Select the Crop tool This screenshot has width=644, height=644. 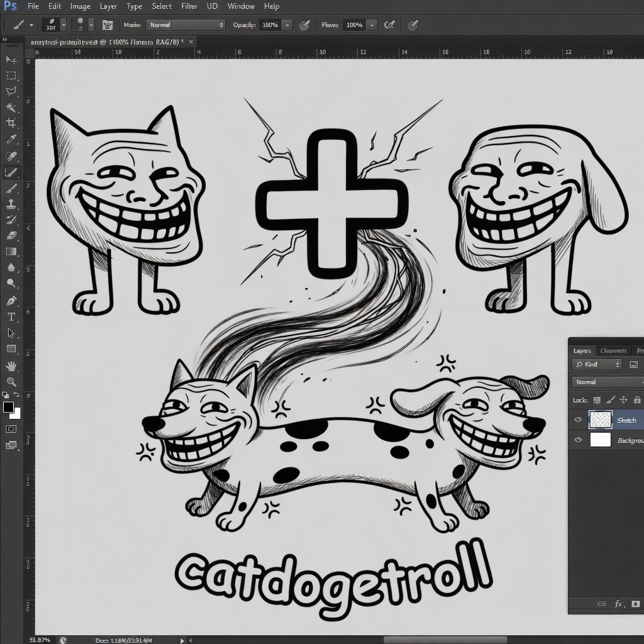point(11,123)
